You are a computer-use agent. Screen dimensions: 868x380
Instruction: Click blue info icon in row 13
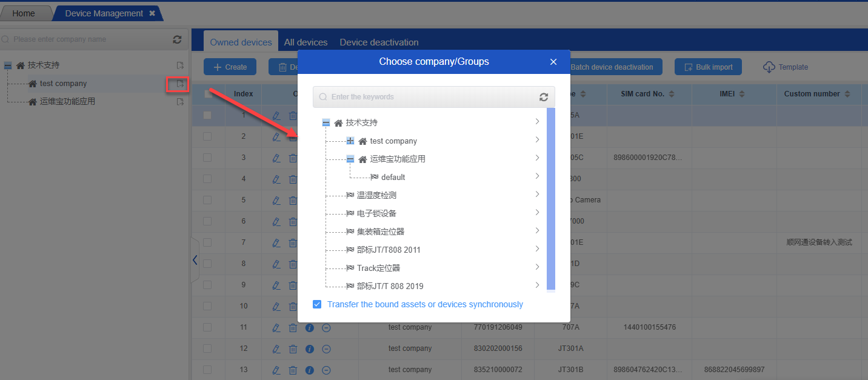click(x=309, y=370)
